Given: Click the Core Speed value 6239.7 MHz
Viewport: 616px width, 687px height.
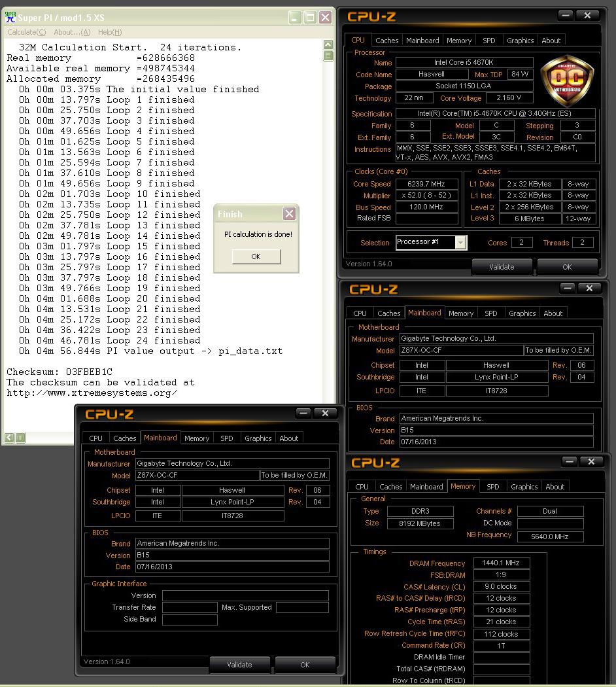Looking at the screenshot, I should (426, 184).
